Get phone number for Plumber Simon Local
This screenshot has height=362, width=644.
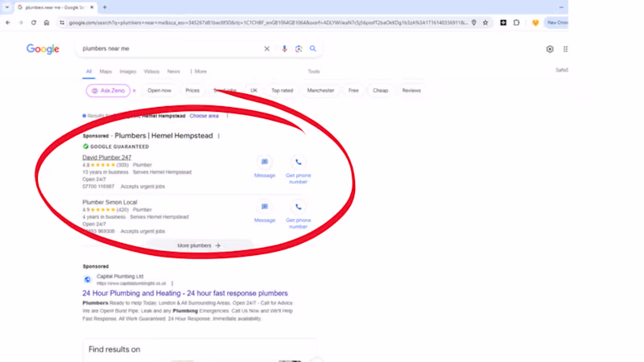[298, 214]
